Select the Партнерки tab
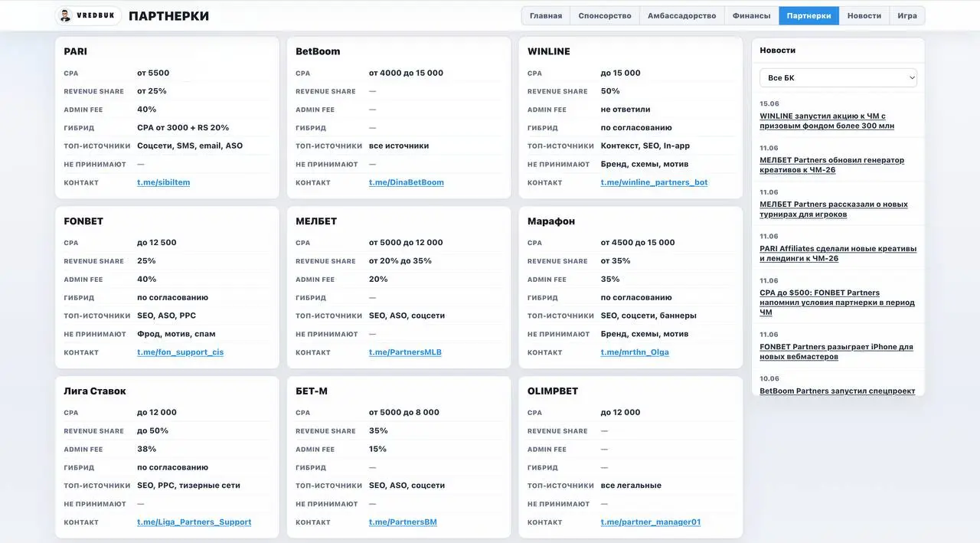Screen dimensions: 980x543 coord(808,15)
